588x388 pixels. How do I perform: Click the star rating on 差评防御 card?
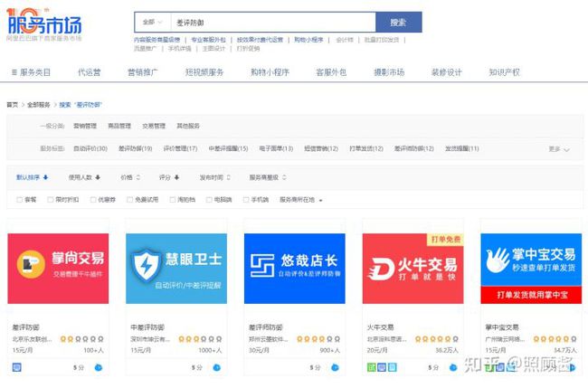tap(81, 339)
